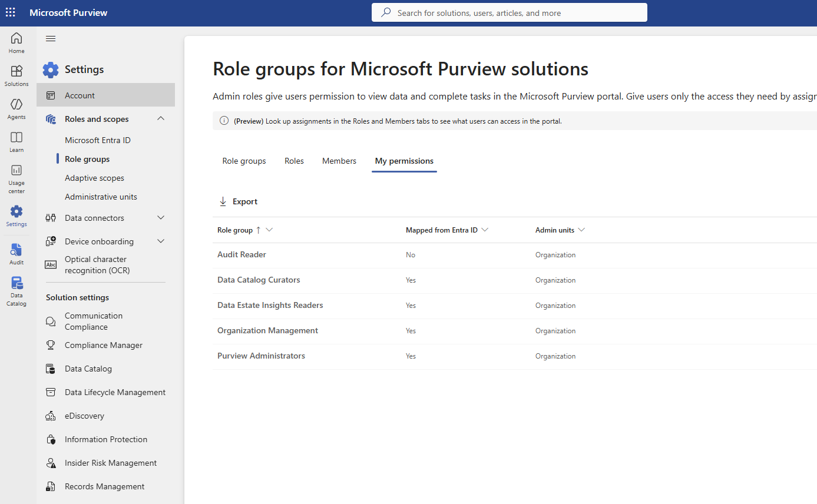The image size is (817, 504).
Task: Open Data Estate Insights Readers role group
Action: [270, 306]
